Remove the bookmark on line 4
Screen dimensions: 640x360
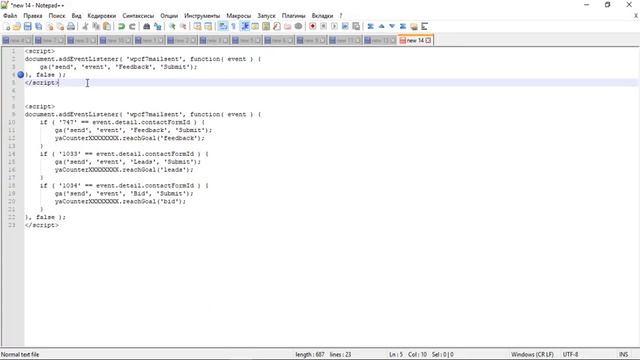[x=20, y=75]
